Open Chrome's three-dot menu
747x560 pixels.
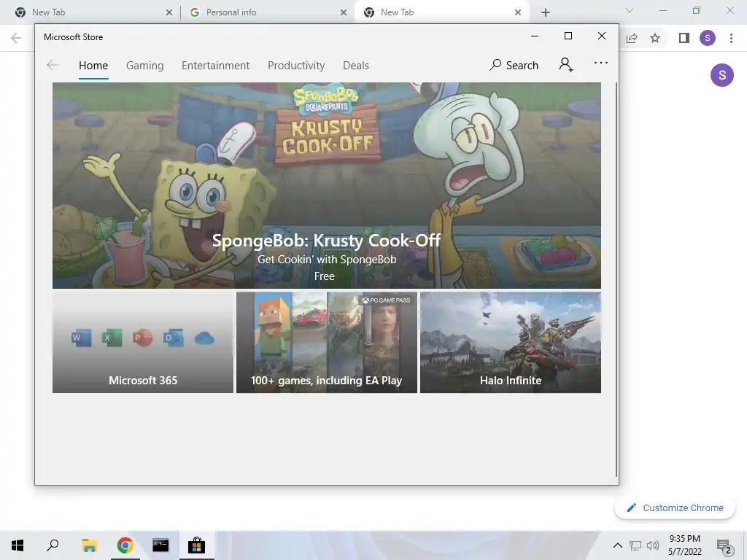tap(731, 38)
